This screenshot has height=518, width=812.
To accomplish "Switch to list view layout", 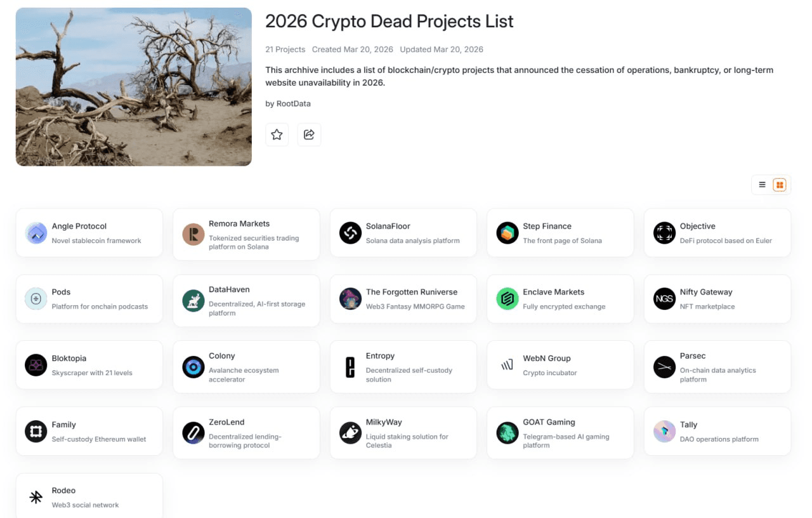I will (763, 185).
